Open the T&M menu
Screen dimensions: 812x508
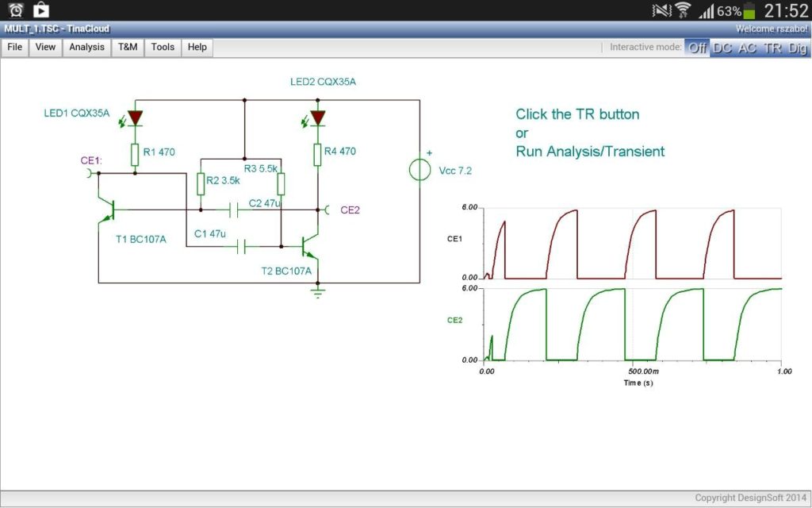coord(128,48)
